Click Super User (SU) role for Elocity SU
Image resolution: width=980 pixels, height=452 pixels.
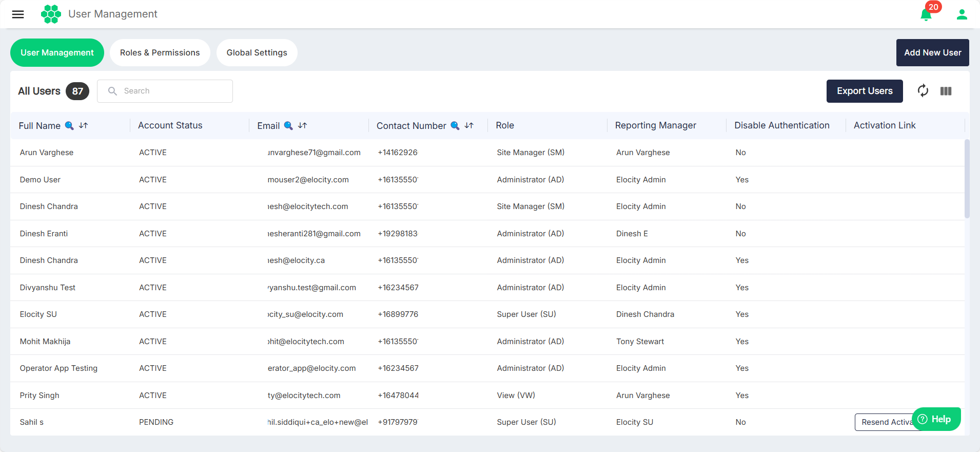[x=526, y=314]
